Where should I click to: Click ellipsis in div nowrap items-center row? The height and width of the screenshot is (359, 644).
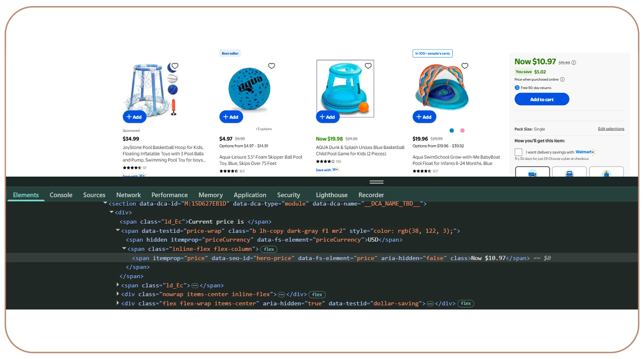tap(281, 295)
